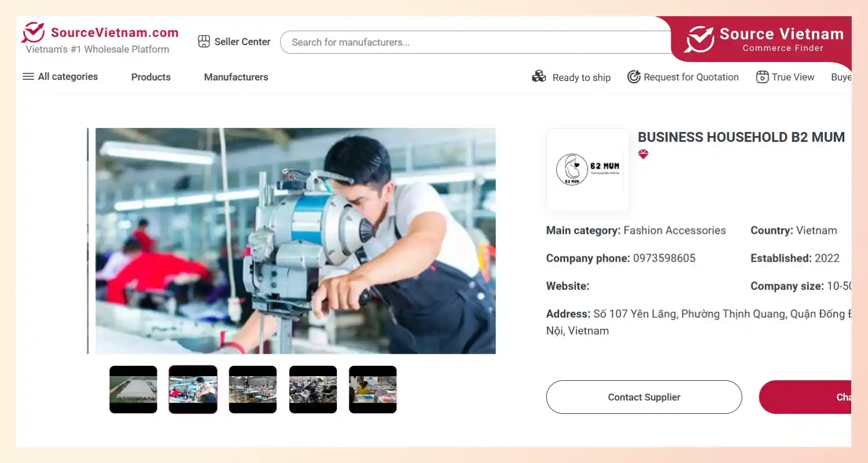Click the Company size text
This screenshot has width=868, height=463.
(x=801, y=286)
